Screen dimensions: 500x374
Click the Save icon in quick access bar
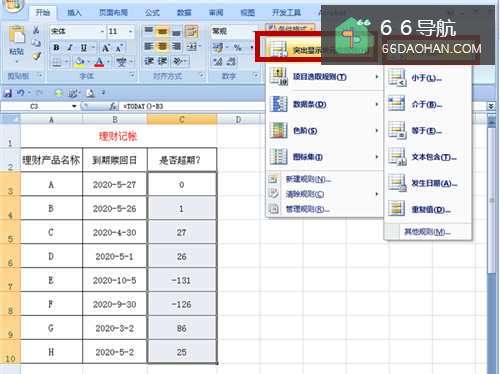pyautogui.click(x=8, y=93)
